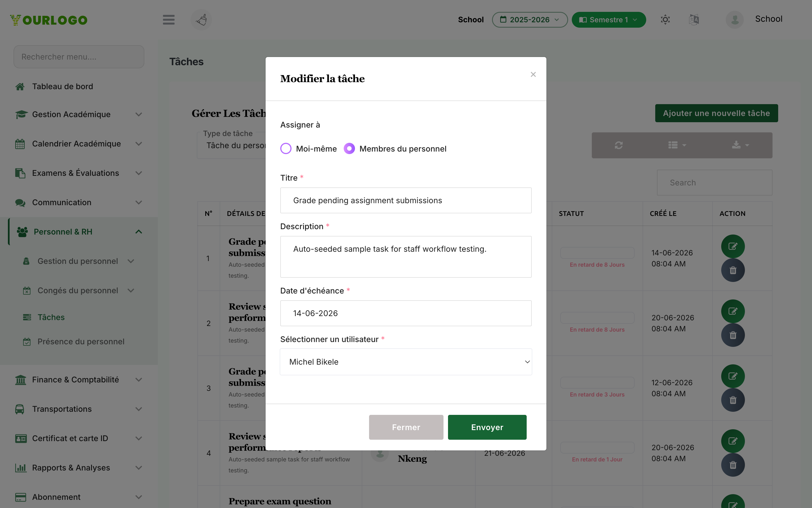Open the export download dropdown
812x508 pixels.
(x=740, y=145)
